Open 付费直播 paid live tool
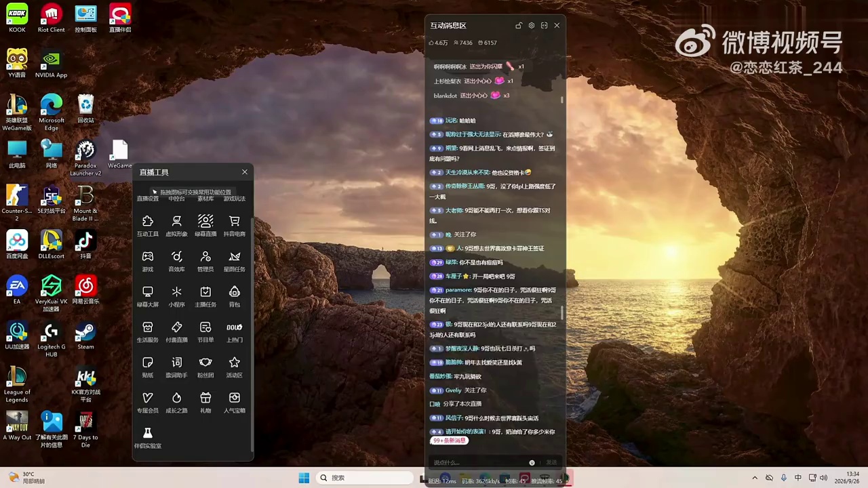The width and height of the screenshot is (868, 488). tap(176, 331)
